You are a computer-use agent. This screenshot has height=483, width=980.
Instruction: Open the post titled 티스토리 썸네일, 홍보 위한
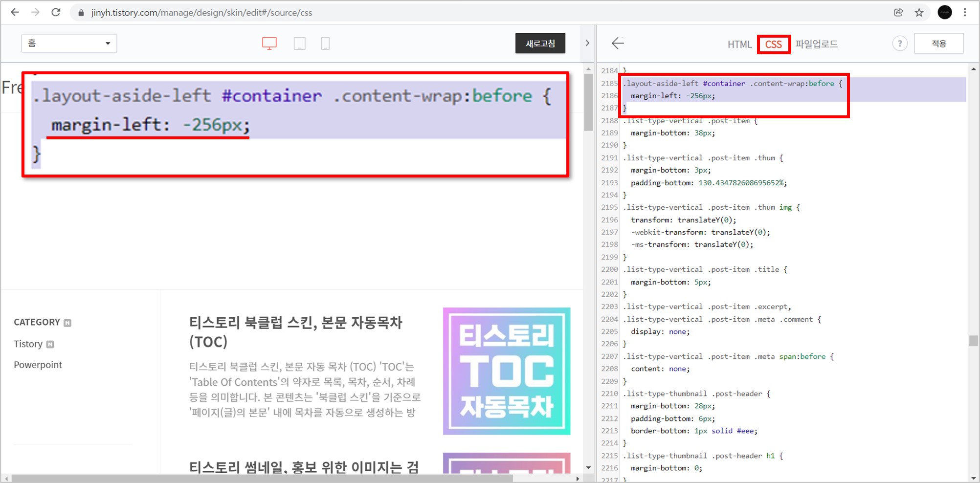pos(304,467)
